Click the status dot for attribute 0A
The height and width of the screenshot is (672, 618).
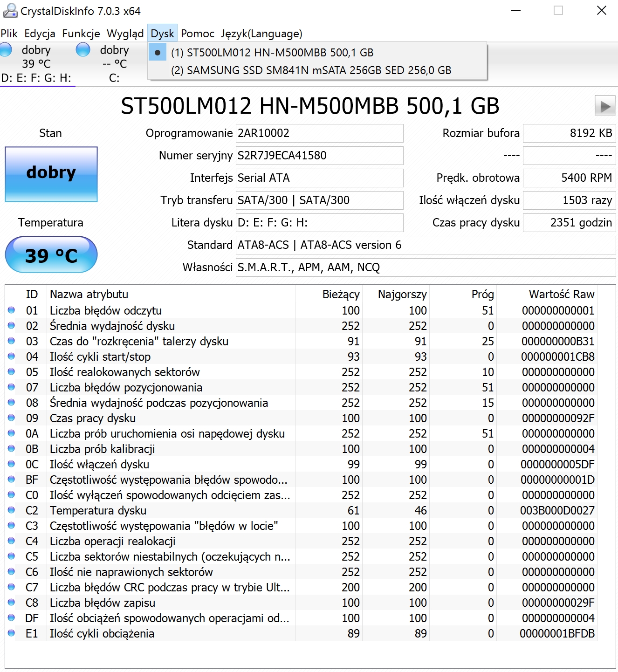11,433
